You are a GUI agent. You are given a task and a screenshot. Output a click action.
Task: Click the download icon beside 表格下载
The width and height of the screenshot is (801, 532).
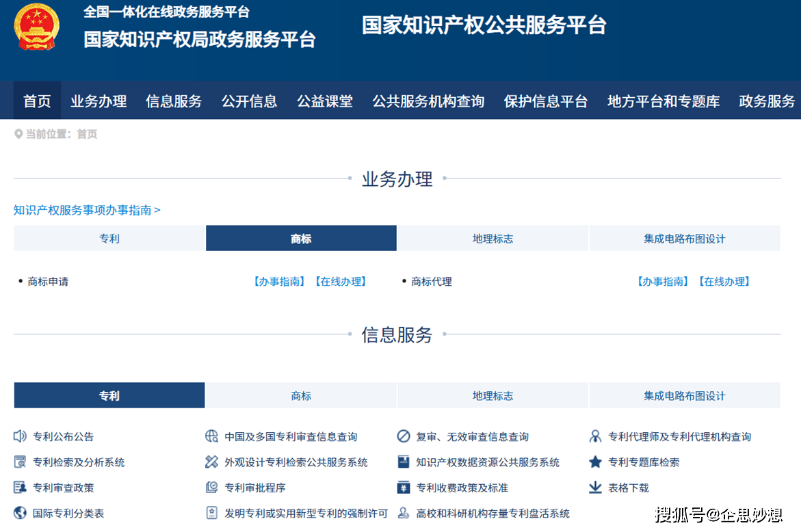595,488
